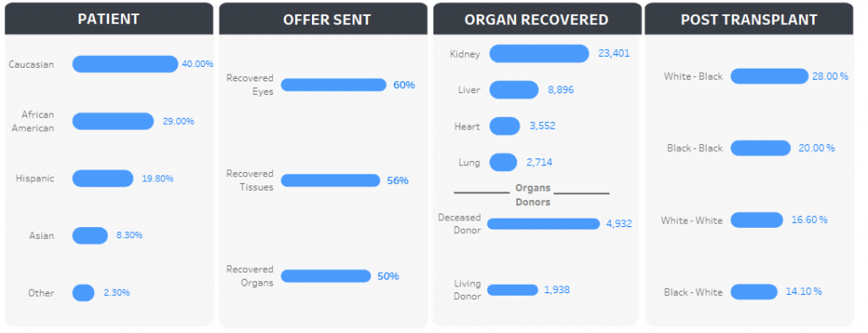Viewport: 868px width, 333px height.
Task: Click the Black - White 14.10% bar
Action: pos(754,291)
